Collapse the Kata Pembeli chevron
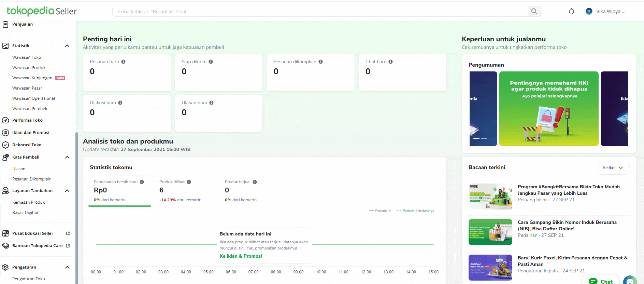 click(67, 157)
